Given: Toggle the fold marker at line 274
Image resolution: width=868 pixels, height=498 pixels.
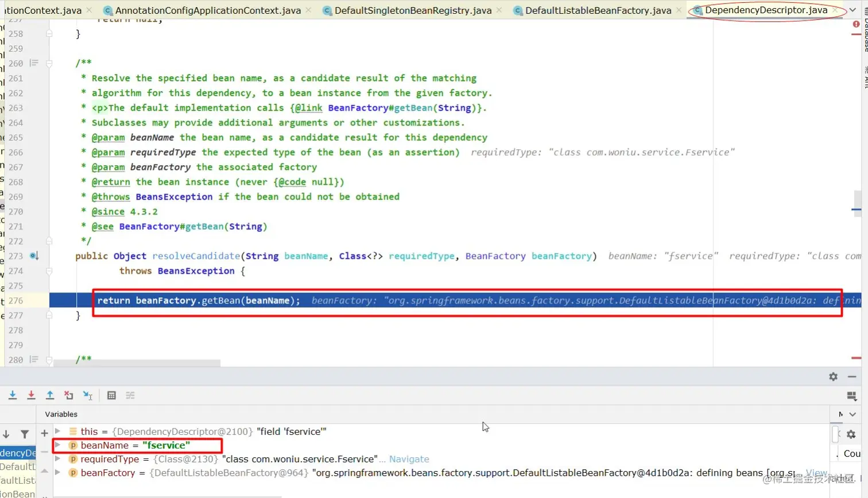Looking at the screenshot, I should tap(49, 271).
